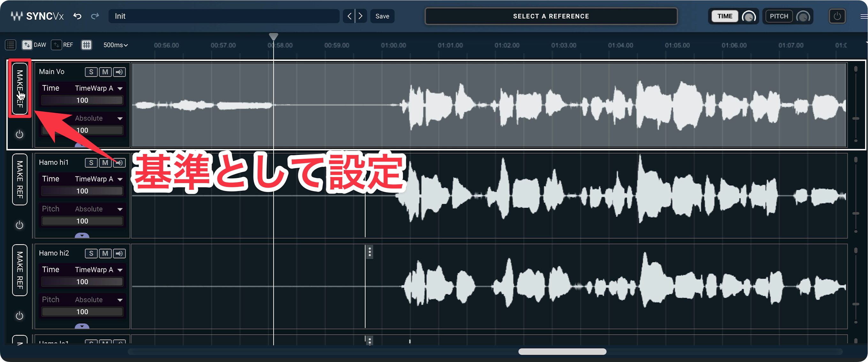Solo the Main Vo track
Viewport: 868px width, 362px height.
pyautogui.click(x=91, y=72)
